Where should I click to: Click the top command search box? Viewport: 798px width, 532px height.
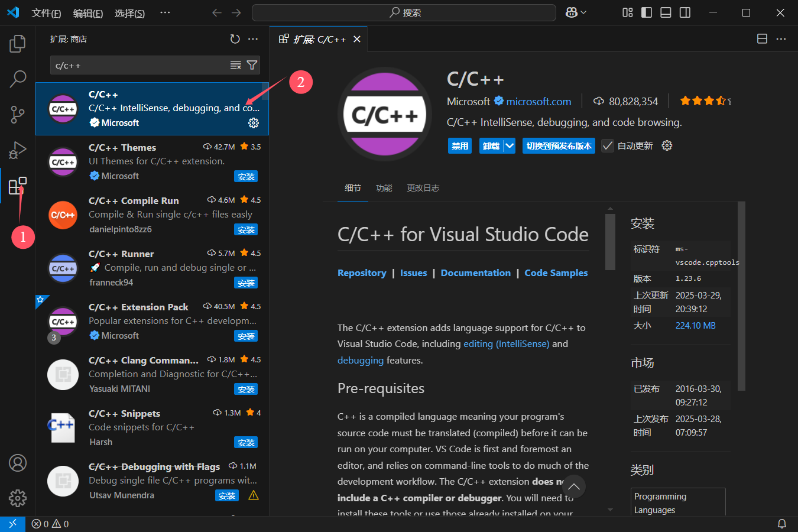coord(404,12)
